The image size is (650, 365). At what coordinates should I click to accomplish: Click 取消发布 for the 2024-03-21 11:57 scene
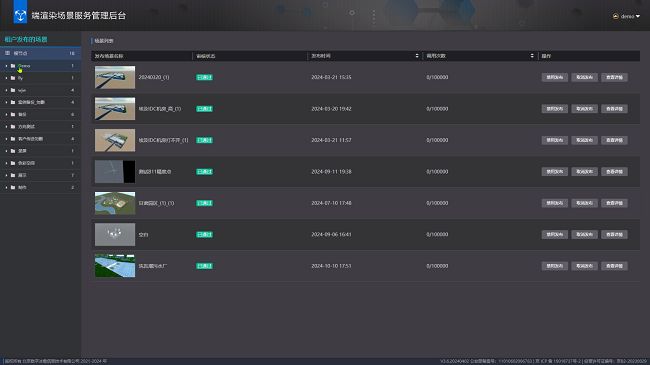(x=585, y=140)
